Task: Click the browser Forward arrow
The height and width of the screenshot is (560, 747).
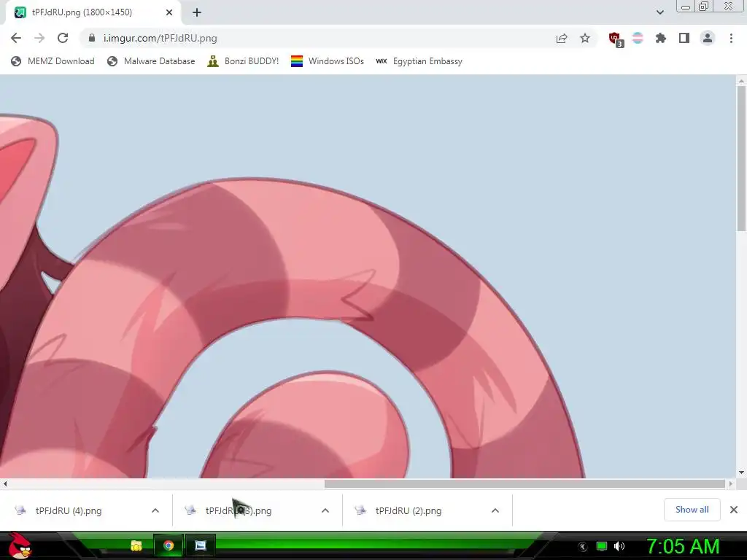Action: [x=39, y=38]
